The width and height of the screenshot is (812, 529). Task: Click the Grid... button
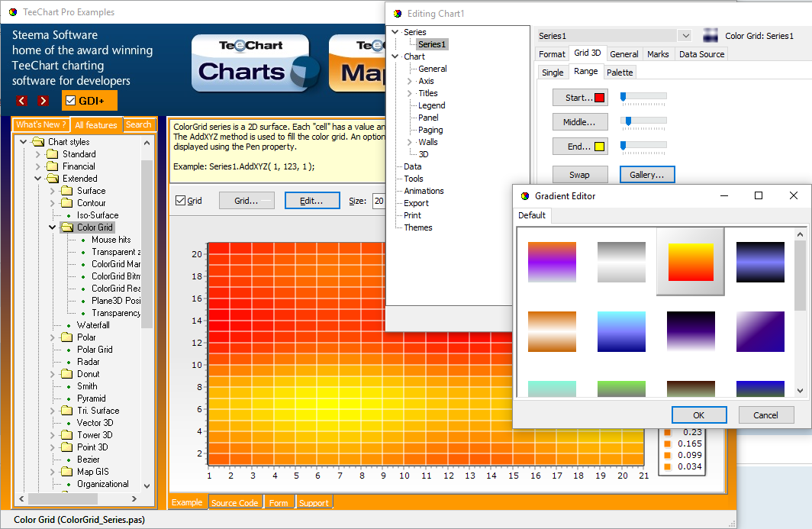tap(246, 201)
